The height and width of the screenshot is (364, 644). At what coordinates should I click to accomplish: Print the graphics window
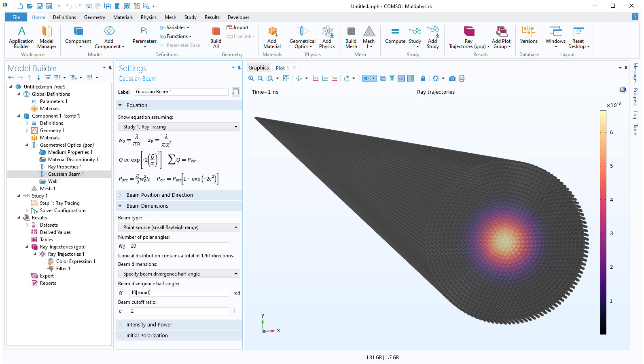click(x=462, y=78)
